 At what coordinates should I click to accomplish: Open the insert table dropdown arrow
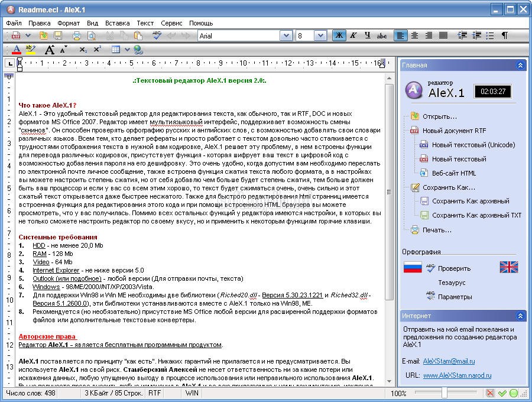[x=127, y=50]
